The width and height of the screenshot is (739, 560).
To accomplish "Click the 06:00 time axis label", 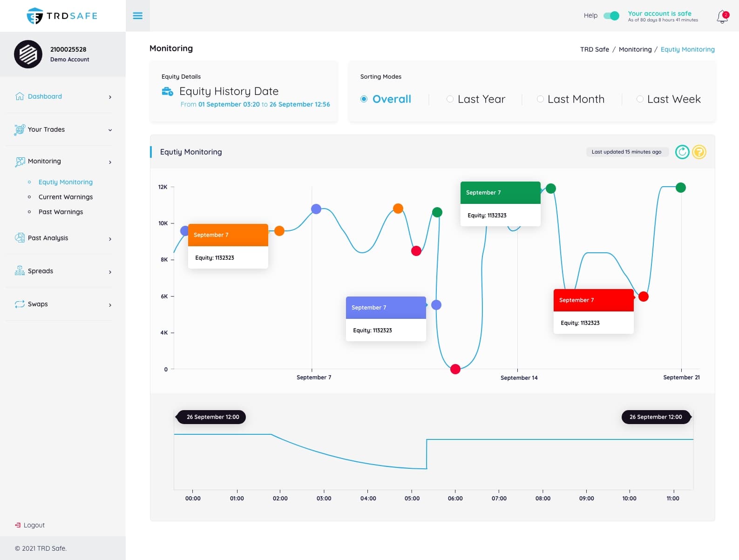I will click(455, 499).
